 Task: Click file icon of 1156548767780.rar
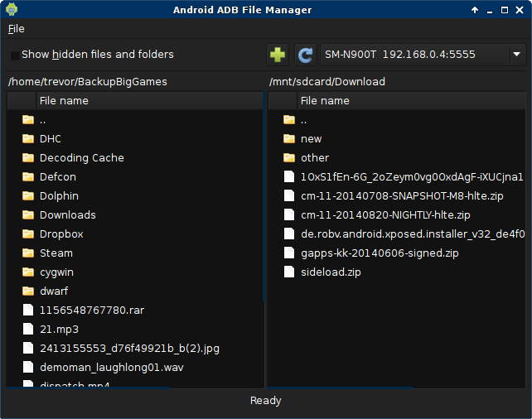pyautogui.click(x=28, y=310)
